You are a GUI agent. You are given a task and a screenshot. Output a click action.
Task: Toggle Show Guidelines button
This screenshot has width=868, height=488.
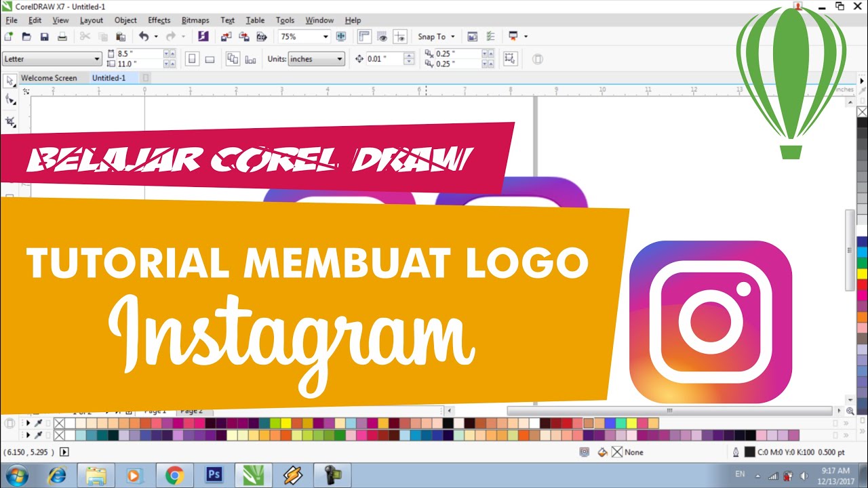399,37
